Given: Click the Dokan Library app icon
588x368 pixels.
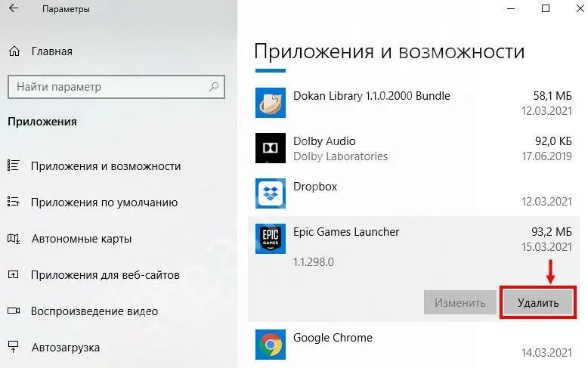Looking at the screenshot, I should click(271, 103).
